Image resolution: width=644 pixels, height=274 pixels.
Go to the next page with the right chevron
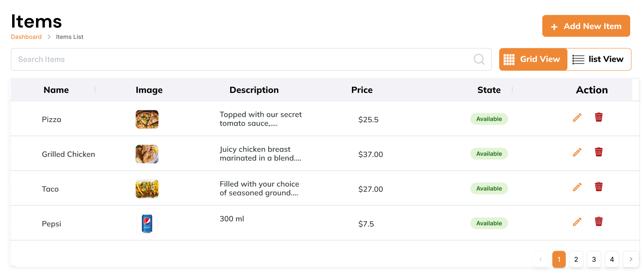(x=631, y=259)
